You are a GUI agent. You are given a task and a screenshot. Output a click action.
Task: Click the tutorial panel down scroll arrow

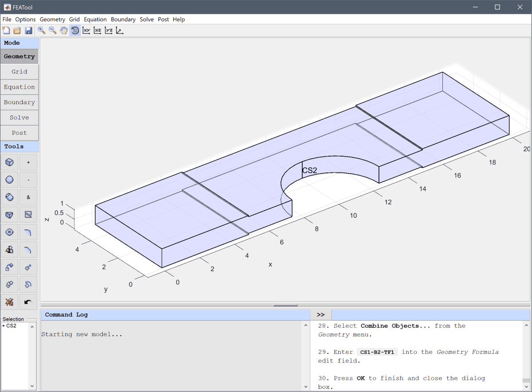(x=526, y=386)
